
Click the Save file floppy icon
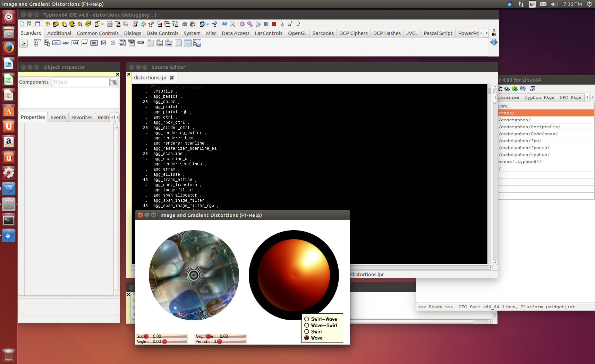point(110,24)
